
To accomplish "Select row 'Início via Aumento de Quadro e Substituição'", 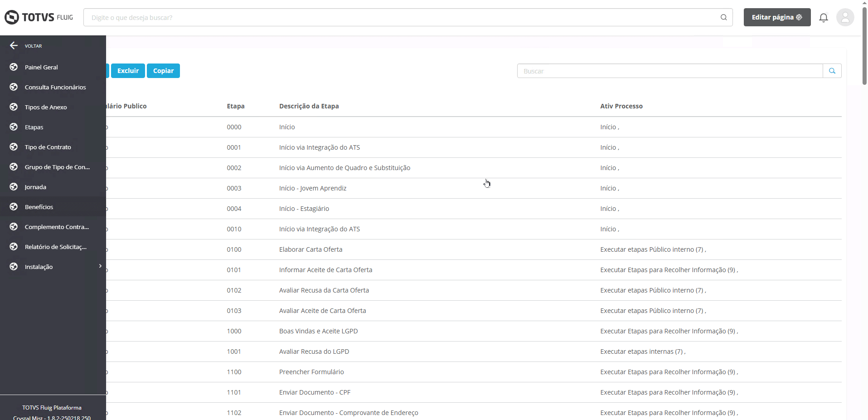I will point(474,168).
